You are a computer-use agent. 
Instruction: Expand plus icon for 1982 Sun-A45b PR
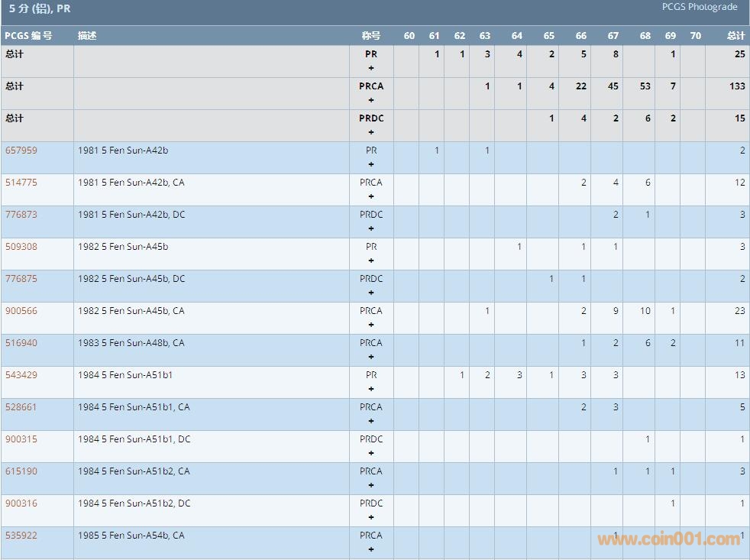tap(371, 261)
